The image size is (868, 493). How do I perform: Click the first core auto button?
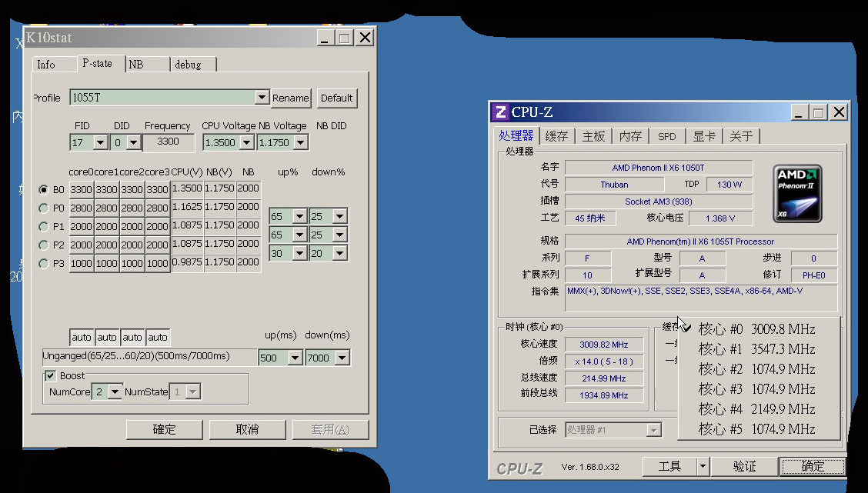point(82,337)
